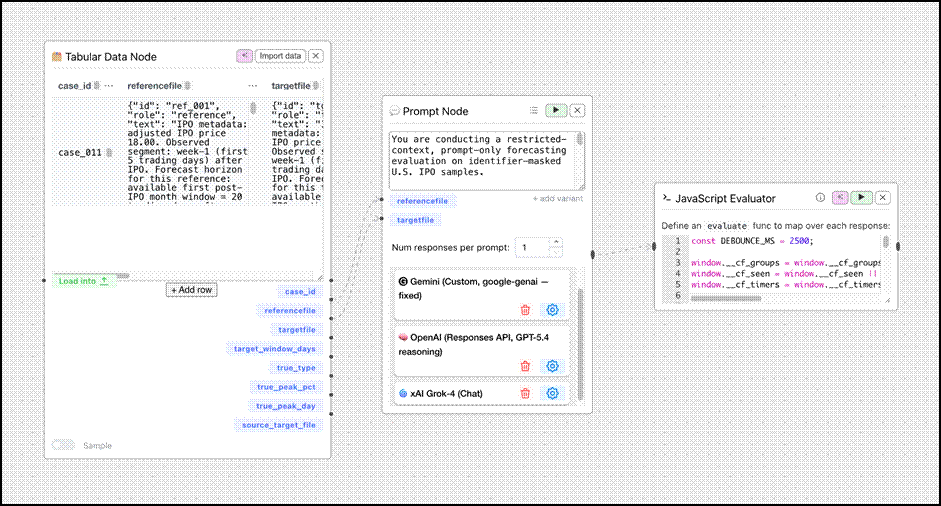The width and height of the screenshot is (941, 506).
Task: Click the Gemini model logo icon
Action: 403,282
